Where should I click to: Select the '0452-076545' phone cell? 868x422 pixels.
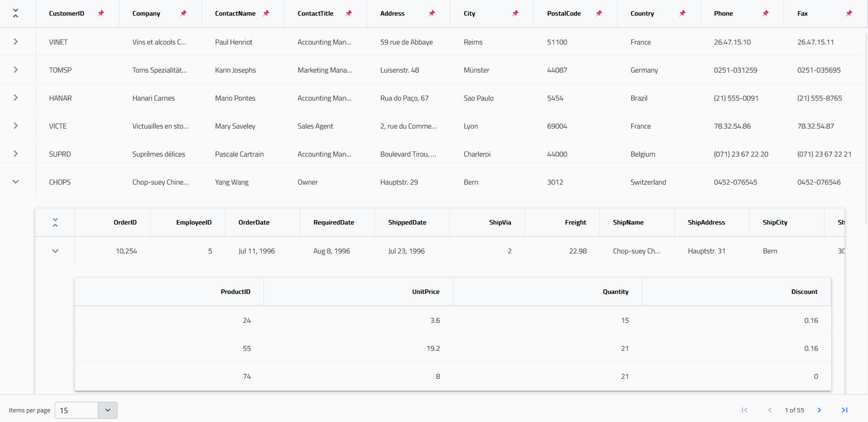[x=742, y=182]
